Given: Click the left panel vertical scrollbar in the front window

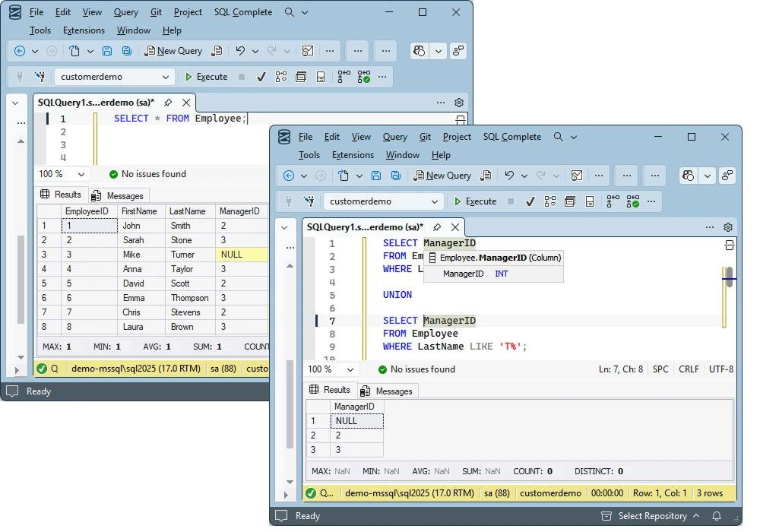Looking at the screenshot, I should [290, 404].
